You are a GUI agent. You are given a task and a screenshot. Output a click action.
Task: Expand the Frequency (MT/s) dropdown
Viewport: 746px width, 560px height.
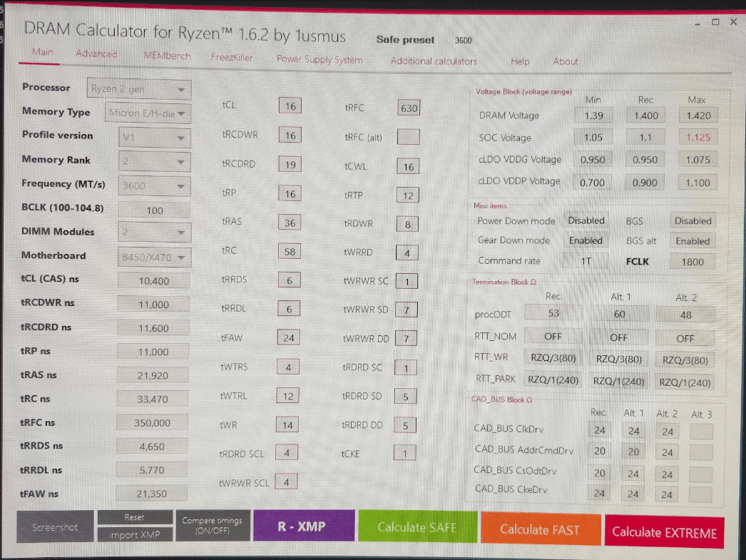click(x=155, y=186)
